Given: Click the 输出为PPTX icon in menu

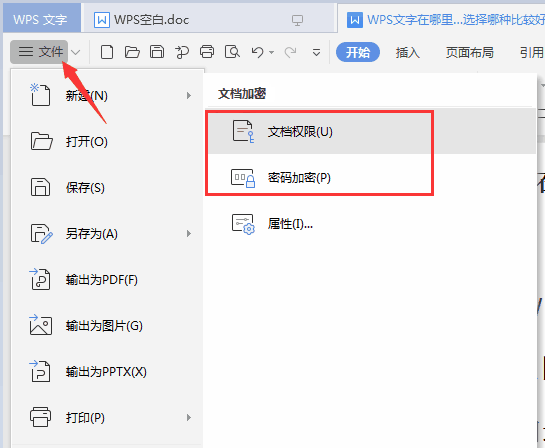Looking at the screenshot, I should (40, 371).
